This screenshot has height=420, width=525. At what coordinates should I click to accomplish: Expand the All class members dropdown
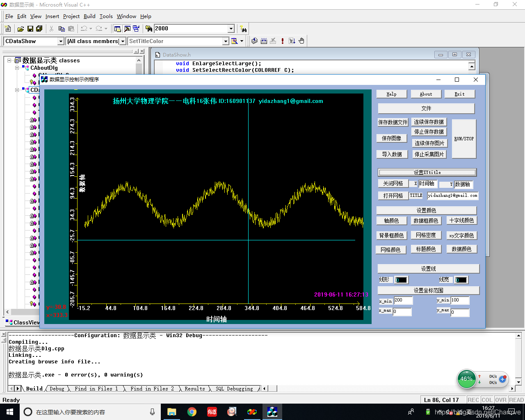coord(123,41)
